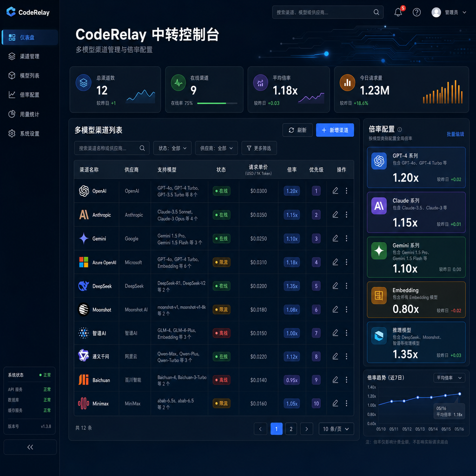Go to page 2 of the list
Image resolution: width=476 pixels, height=476 pixels.
pyautogui.click(x=291, y=429)
